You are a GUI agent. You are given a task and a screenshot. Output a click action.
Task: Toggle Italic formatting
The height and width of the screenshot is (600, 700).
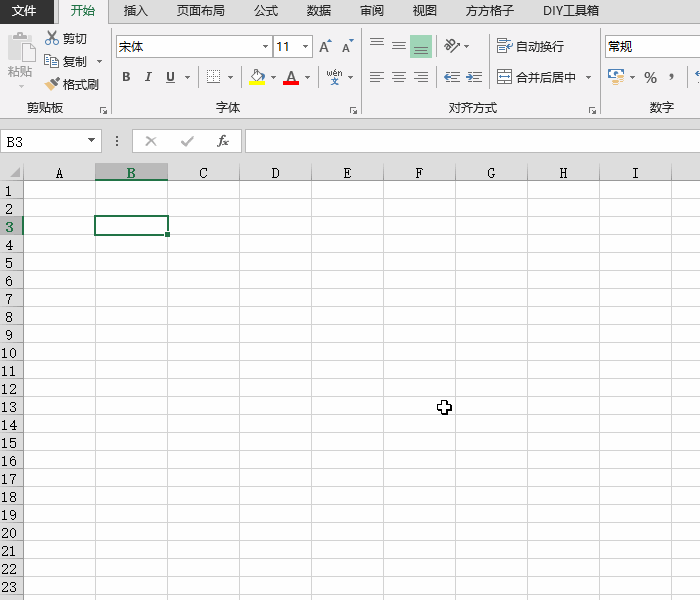(148, 77)
